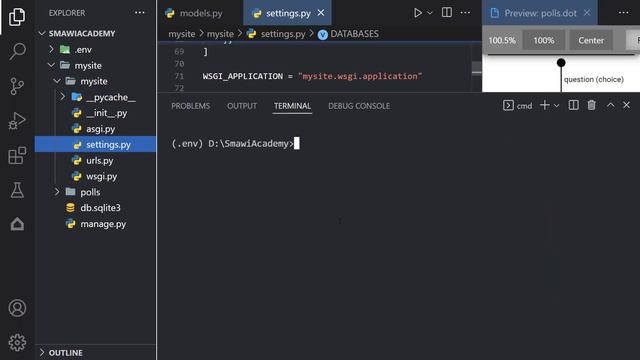This screenshot has height=360, width=640.
Task: Click the editor minimap scroll slider
Action: (x=476, y=68)
